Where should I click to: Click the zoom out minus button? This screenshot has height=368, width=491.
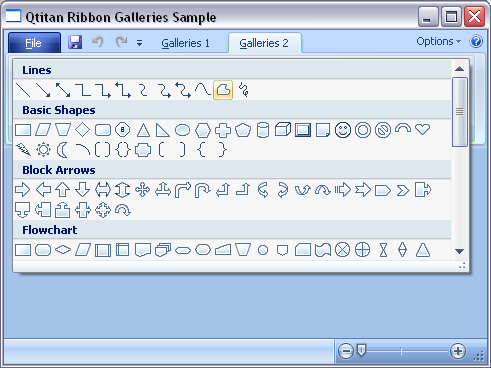[x=346, y=351]
